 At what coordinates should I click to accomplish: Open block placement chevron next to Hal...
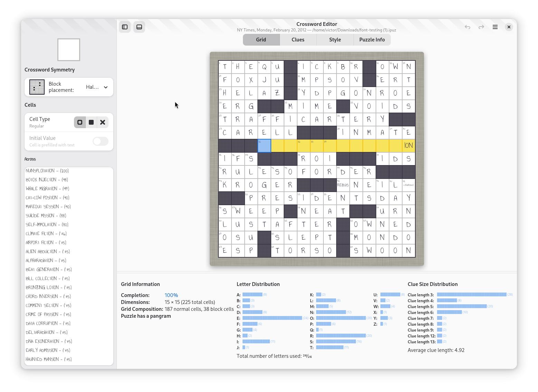click(x=106, y=87)
